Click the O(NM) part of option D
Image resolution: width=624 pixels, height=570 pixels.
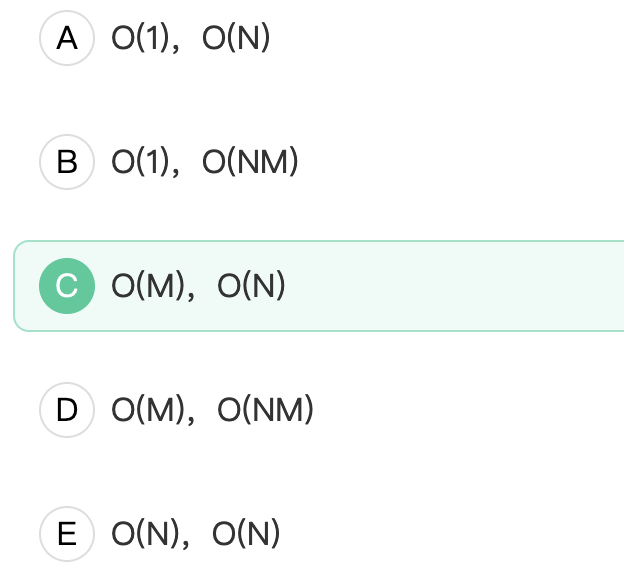(x=265, y=410)
